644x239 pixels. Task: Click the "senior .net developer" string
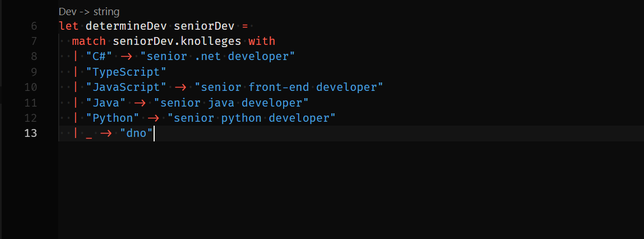click(217, 56)
